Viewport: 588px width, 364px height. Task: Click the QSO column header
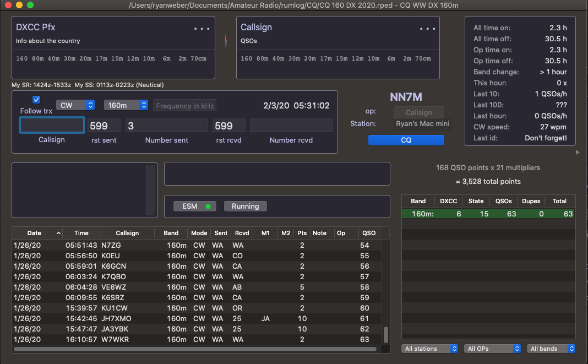(369, 233)
